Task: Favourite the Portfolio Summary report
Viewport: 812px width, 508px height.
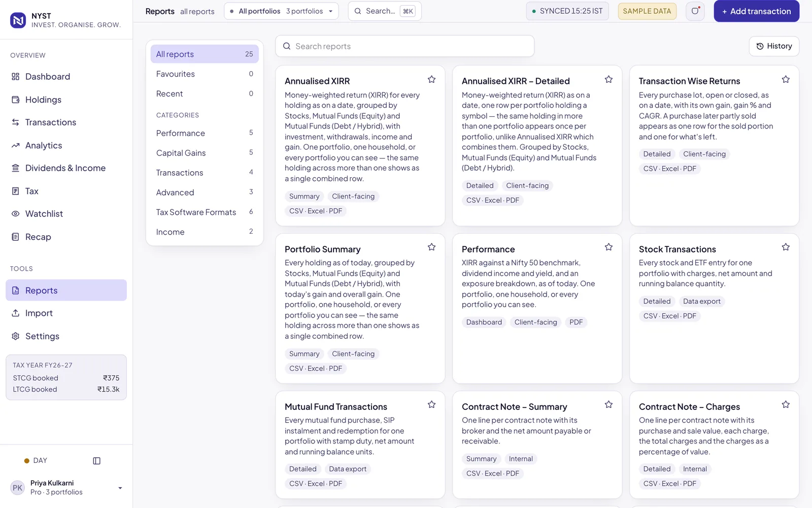Action: coord(431,247)
